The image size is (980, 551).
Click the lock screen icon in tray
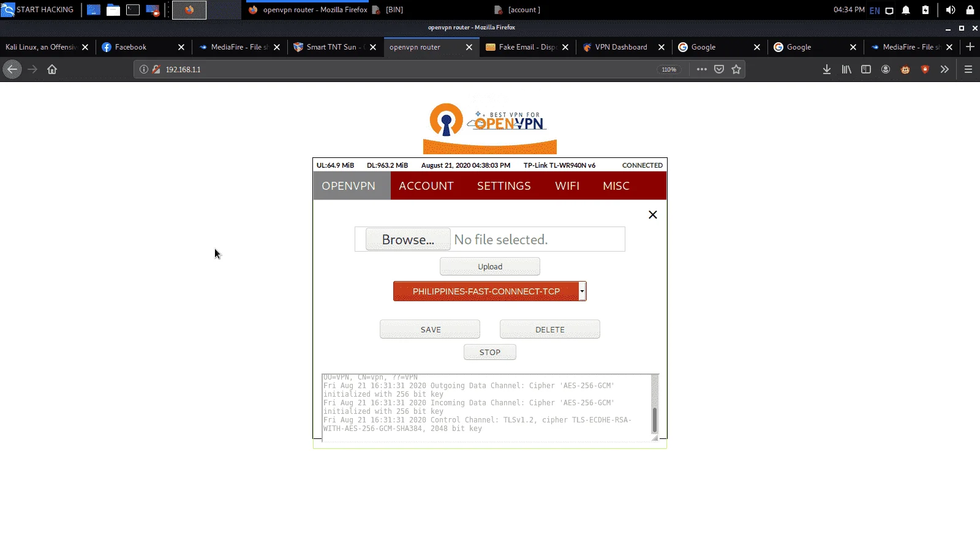pos(970,10)
